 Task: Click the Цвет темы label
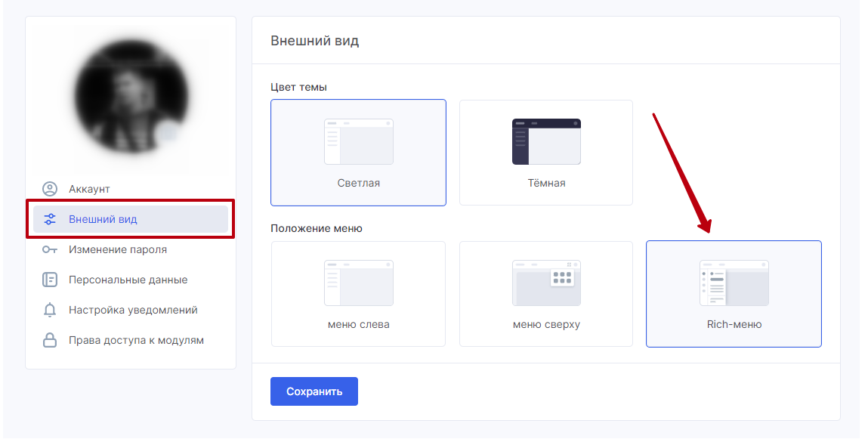(298, 87)
